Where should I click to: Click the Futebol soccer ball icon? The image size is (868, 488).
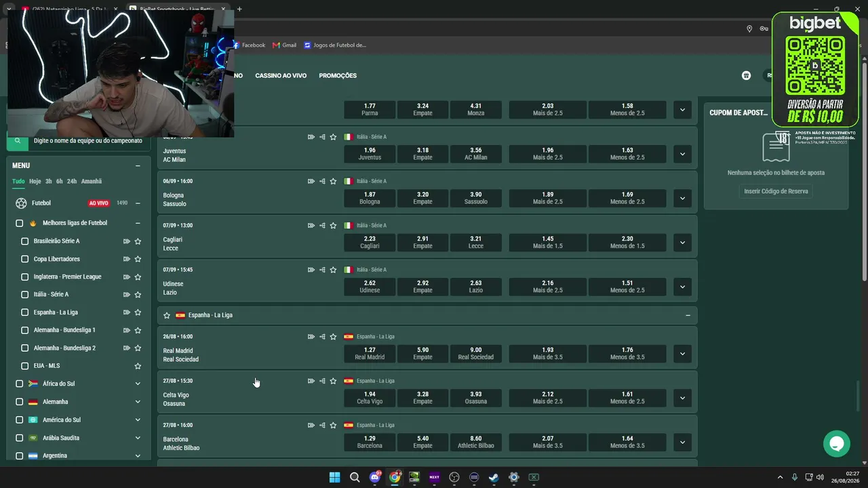[x=21, y=203]
